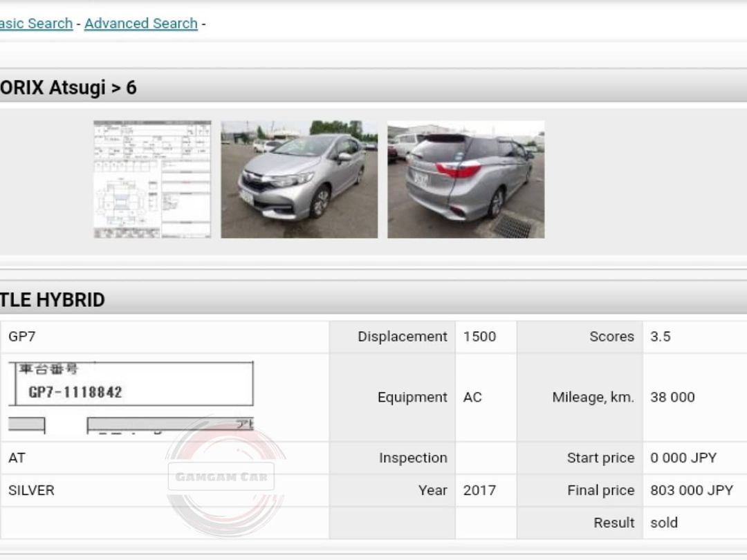Viewport: 747px width, 560px height.
Task: Select the Result value sold
Action: (x=664, y=523)
